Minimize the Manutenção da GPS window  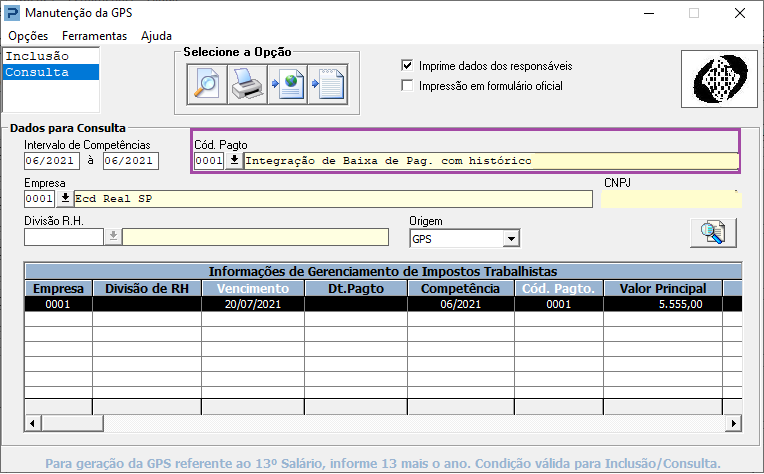pos(649,13)
